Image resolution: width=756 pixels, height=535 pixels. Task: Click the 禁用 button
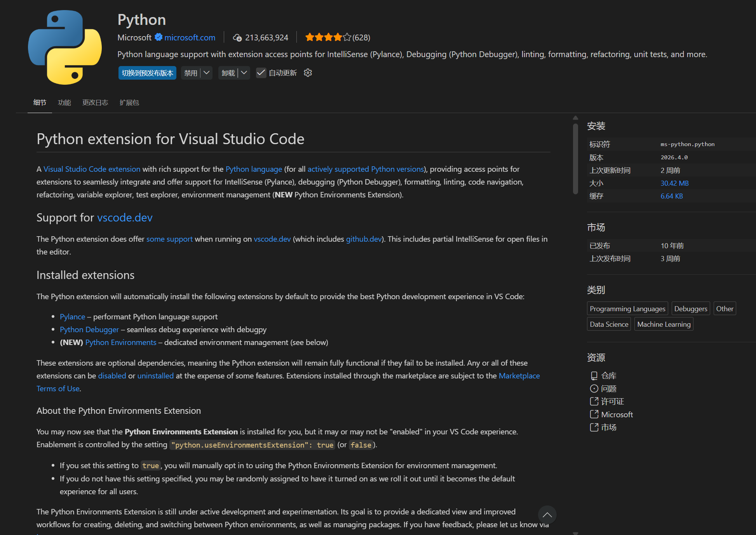point(191,73)
